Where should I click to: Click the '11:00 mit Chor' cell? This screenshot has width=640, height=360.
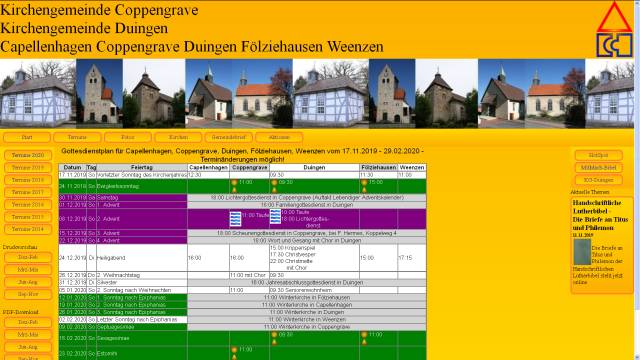pos(249,275)
